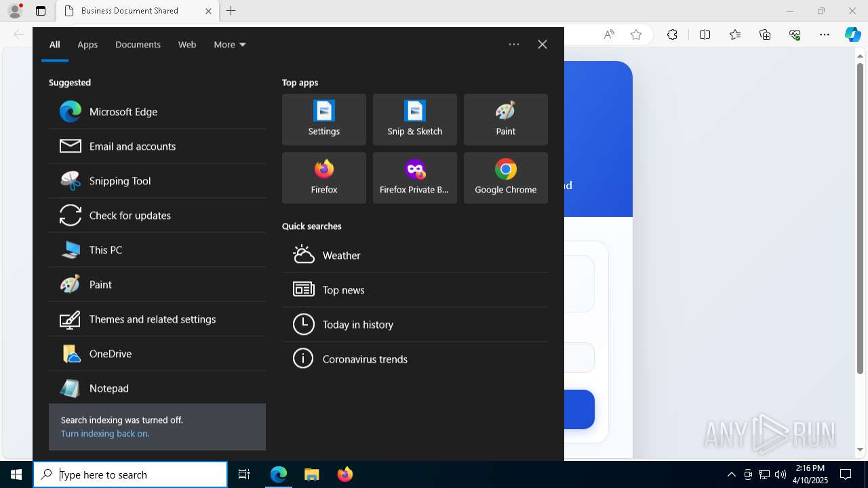The width and height of the screenshot is (868, 488).
Task: Open Task View on the taskbar
Action: 244,474
